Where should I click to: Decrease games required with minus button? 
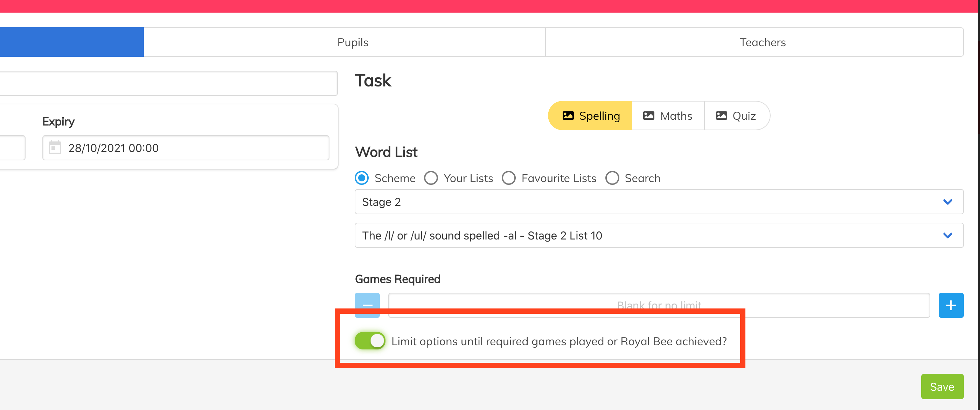tap(367, 305)
